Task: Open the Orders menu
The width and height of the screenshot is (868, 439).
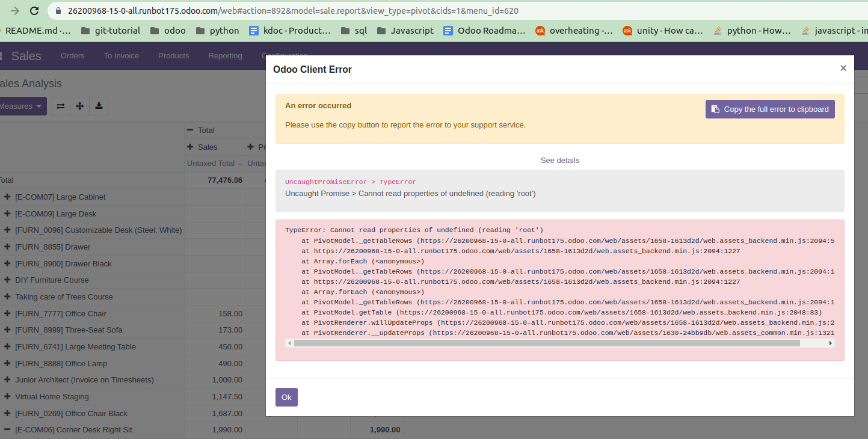Action: coord(72,55)
